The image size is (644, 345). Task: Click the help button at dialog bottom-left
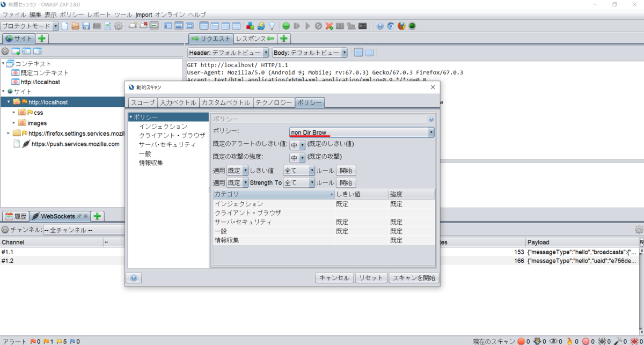134,278
